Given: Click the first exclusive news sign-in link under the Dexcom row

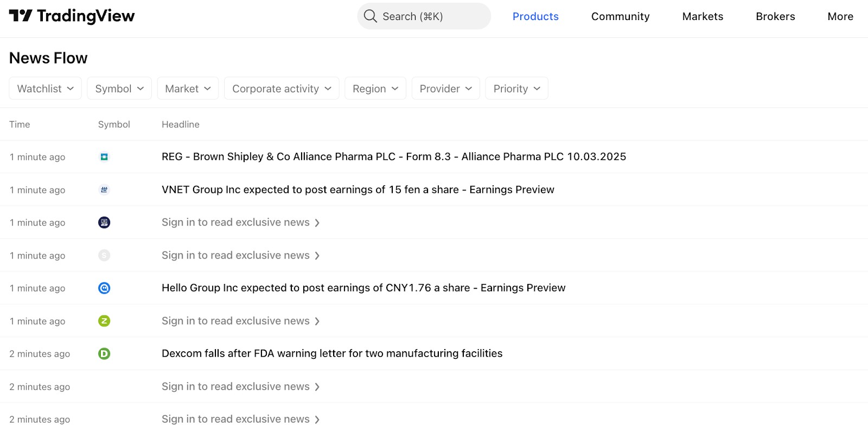Looking at the screenshot, I should pos(241,386).
